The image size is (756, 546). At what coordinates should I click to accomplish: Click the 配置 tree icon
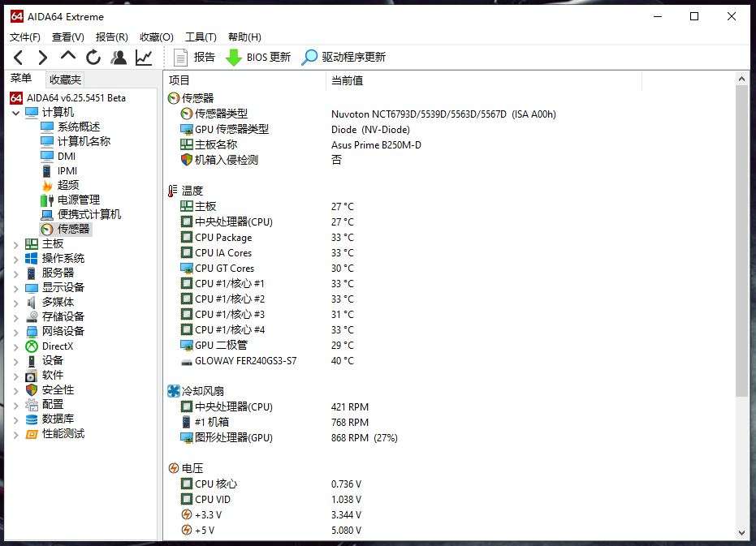(x=32, y=405)
